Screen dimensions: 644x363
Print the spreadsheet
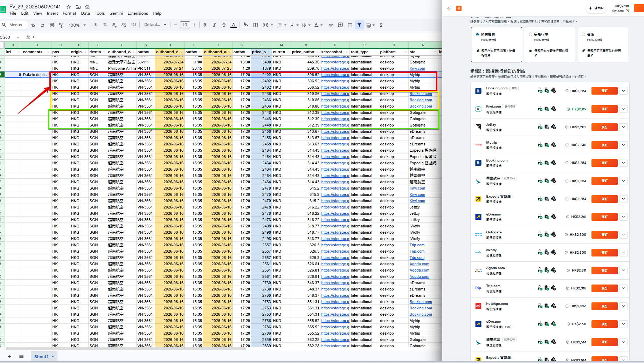pos(52,25)
